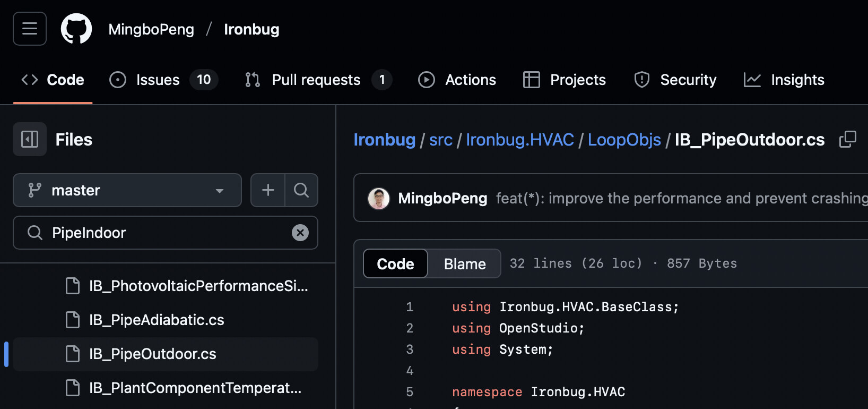The image size is (868, 409).
Task: Open the LoopObjs breadcrumb link
Action: click(x=624, y=140)
